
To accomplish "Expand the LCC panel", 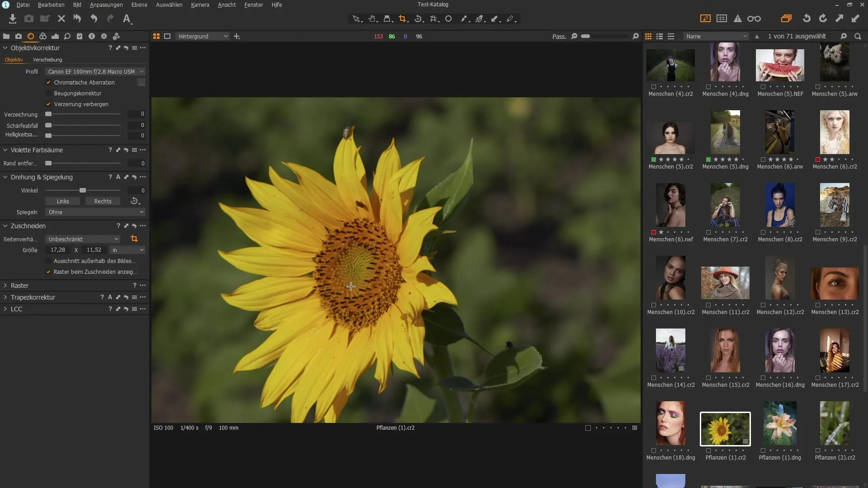I will (x=5, y=309).
